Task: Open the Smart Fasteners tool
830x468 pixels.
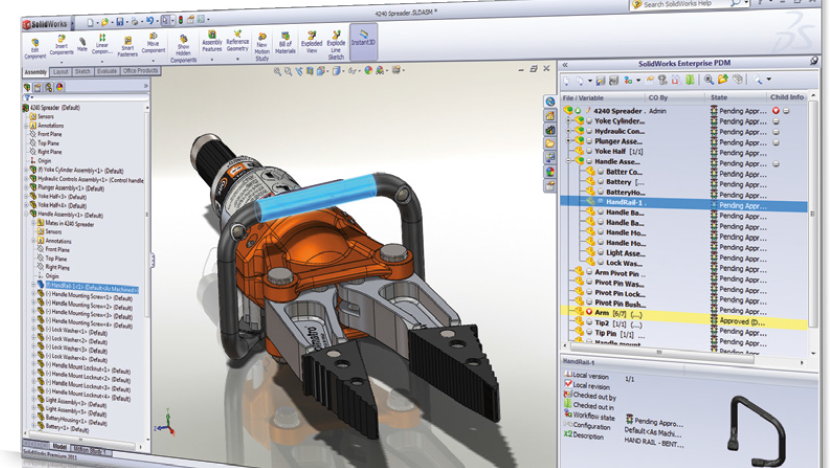Action: [127, 46]
